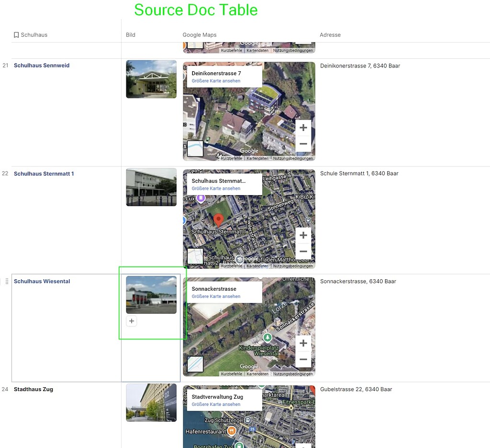Zoom out on the Deinikonerstrasse 7 map
Viewport: 490px width, 448px height.
[x=303, y=143]
